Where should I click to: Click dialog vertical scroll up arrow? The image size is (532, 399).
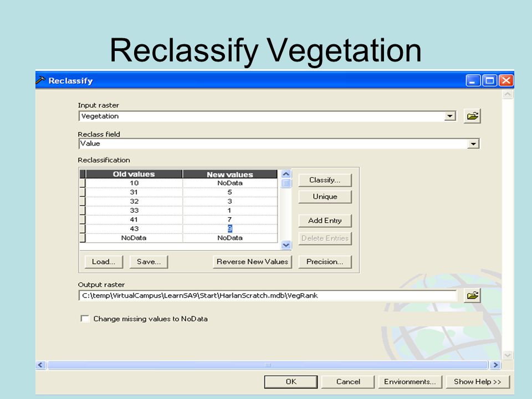tap(508, 94)
